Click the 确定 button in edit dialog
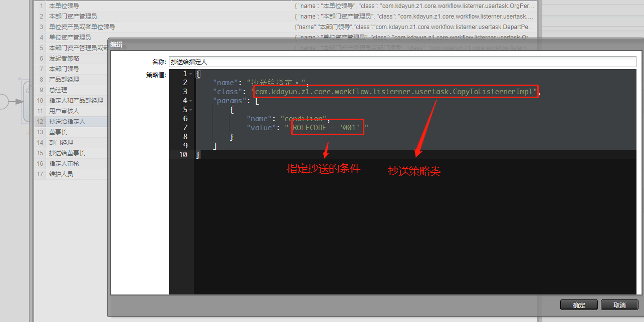The image size is (644, 322). coord(579,305)
